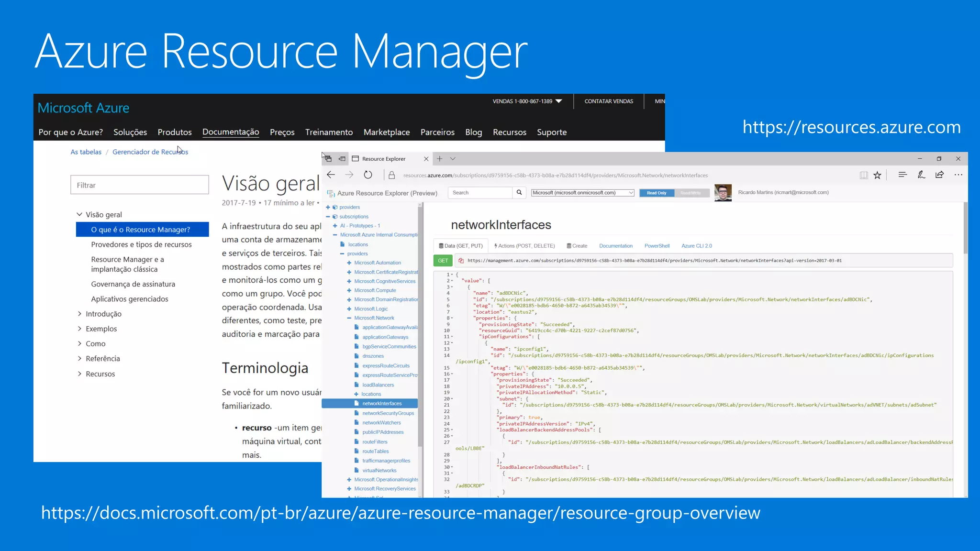Viewport: 980px width, 551px height.
Task: Click the loadBalancers document icon
Action: 356,385
